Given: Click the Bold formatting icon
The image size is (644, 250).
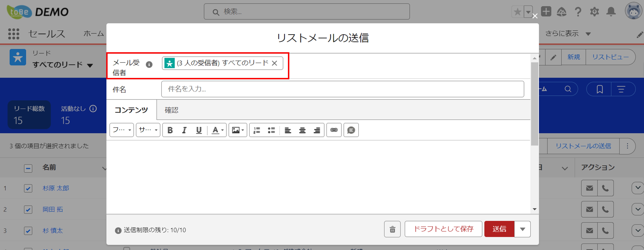Looking at the screenshot, I should (170, 130).
